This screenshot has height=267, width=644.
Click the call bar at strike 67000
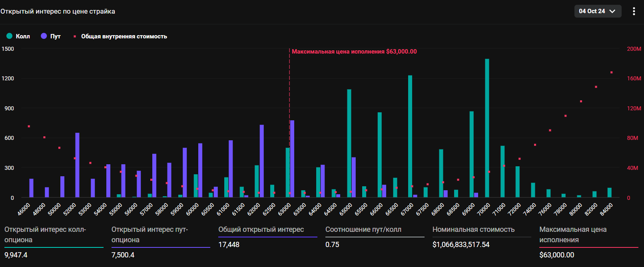(x=410, y=136)
